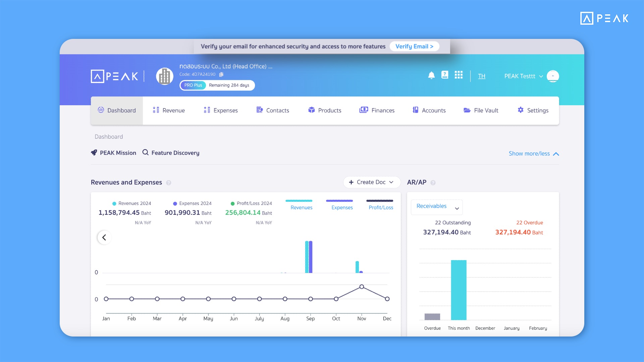Expand the Create Doc dropdown
This screenshot has height=362, width=644.
[372, 182]
